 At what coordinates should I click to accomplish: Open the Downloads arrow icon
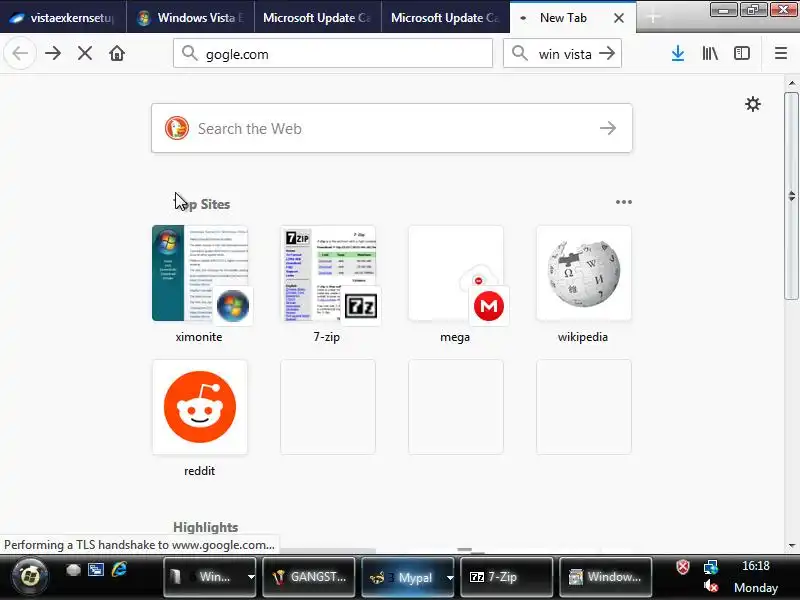tap(678, 53)
